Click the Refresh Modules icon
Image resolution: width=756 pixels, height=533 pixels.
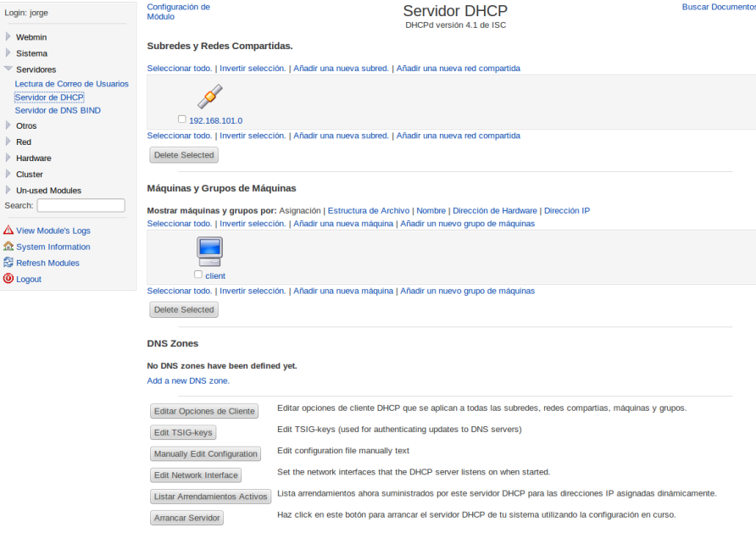(x=7, y=263)
